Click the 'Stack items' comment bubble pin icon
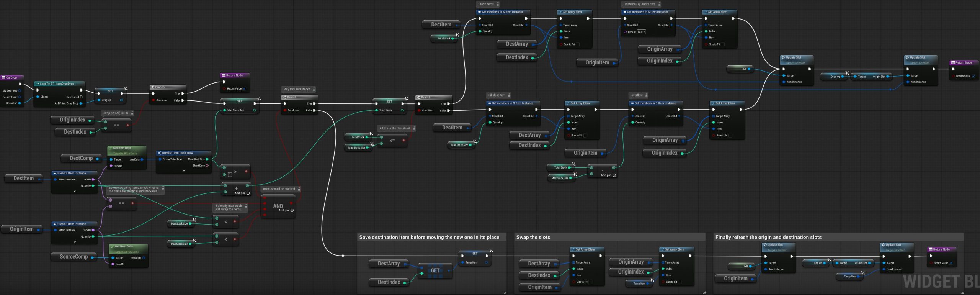The height and width of the screenshot is (295, 980). point(498,4)
